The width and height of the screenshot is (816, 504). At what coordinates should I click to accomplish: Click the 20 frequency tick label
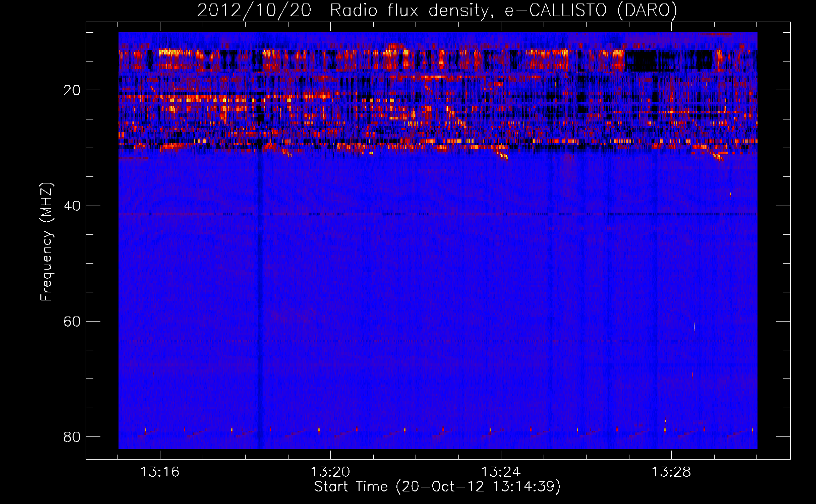pos(72,90)
